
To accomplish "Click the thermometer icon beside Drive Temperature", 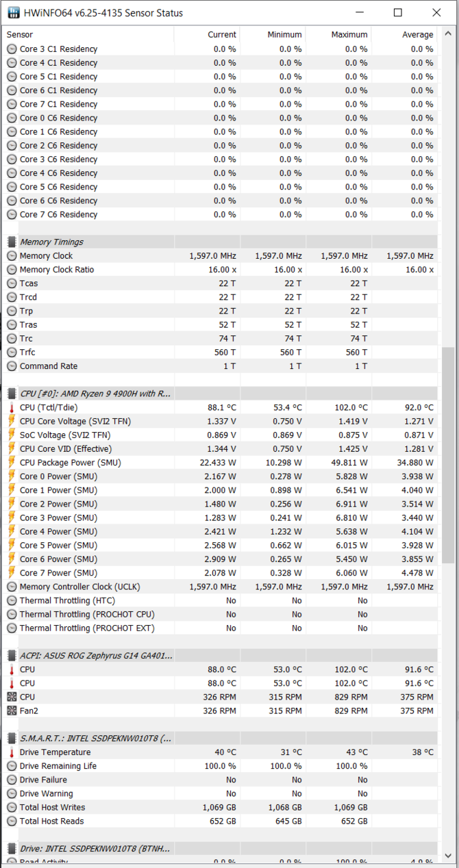I will 12,752.
